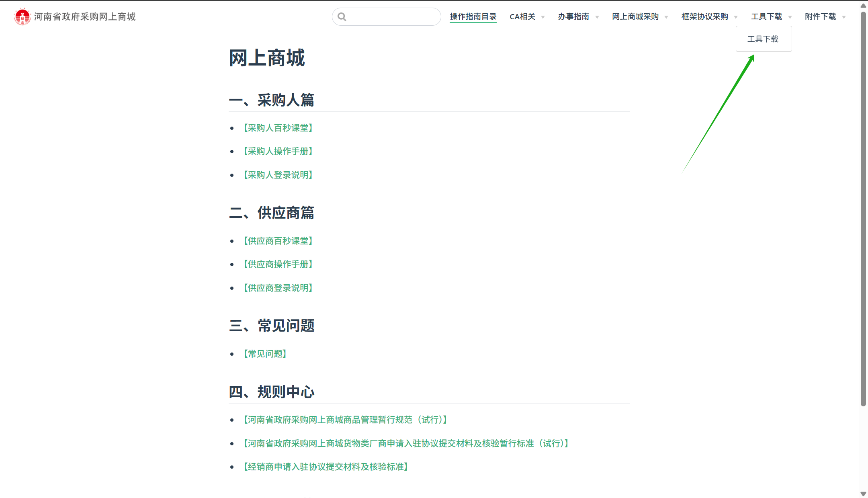This screenshot has width=868, height=498.
Task: Select 工具下载 entry in the open dropdown
Action: pyautogui.click(x=763, y=39)
